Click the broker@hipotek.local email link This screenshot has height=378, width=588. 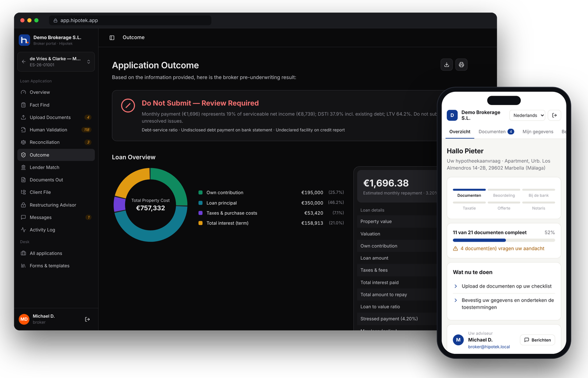489,347
